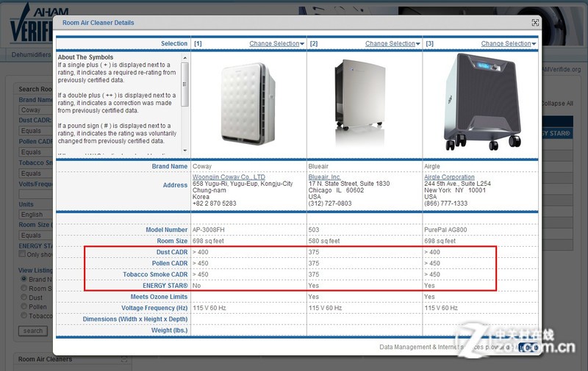Open the Tobacco Smoke Equals dropdown
The image size is (588, 371).
click(35, 173)
